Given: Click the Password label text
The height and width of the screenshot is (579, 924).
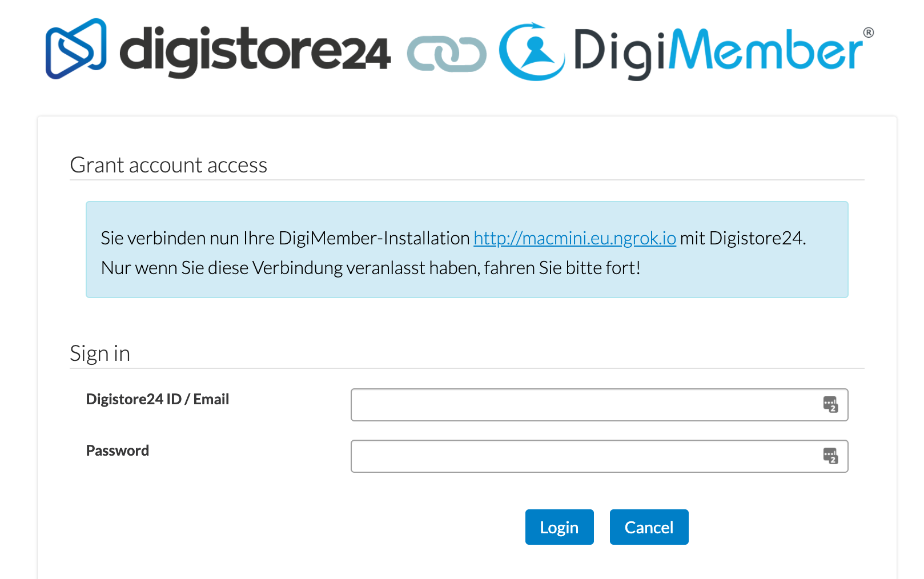Looking at the screenshot, I should [x=117, y=450].
